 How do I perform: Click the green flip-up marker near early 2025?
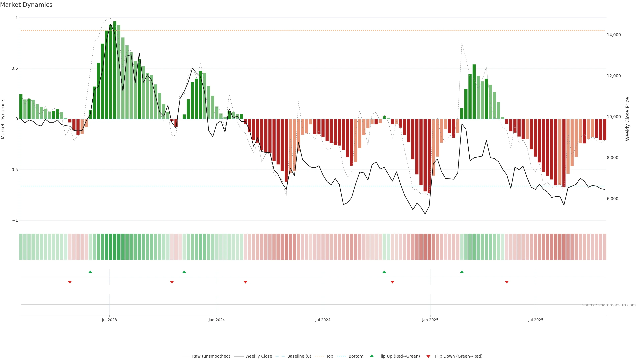click(462, 272)
